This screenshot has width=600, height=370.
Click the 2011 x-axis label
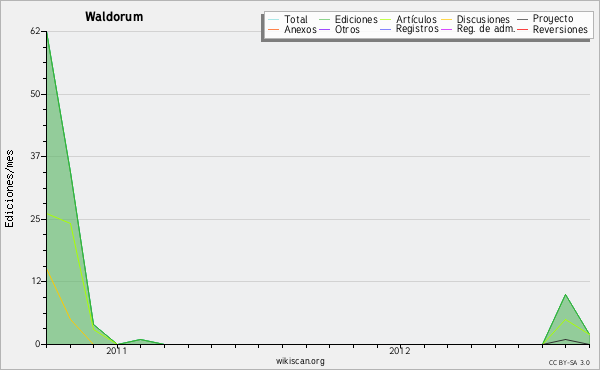(116, 351)
